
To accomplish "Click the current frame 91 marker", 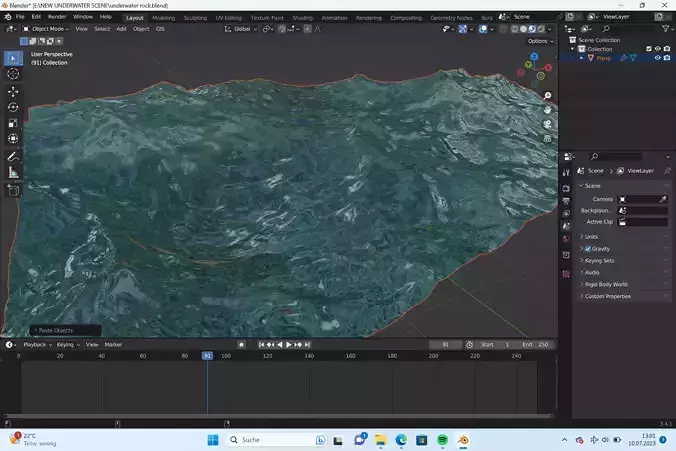I will tap(207, 356).
